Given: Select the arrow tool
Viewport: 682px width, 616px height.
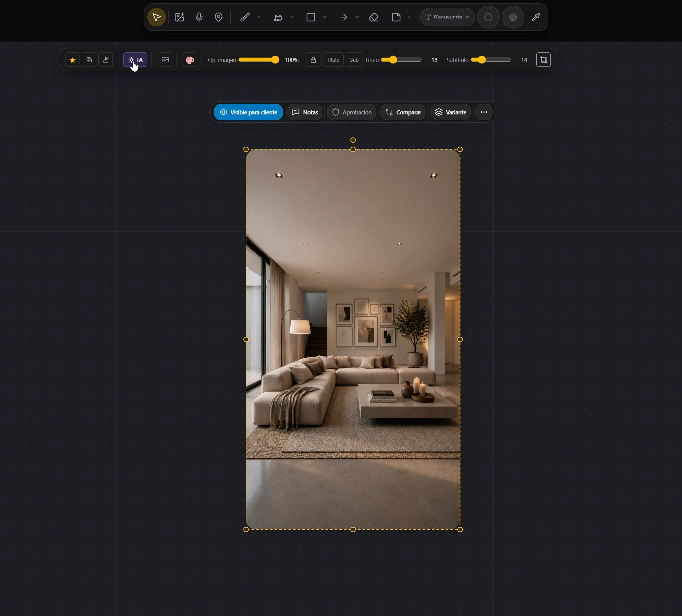Looking at the screenshot, I should [x=344, y=17].
